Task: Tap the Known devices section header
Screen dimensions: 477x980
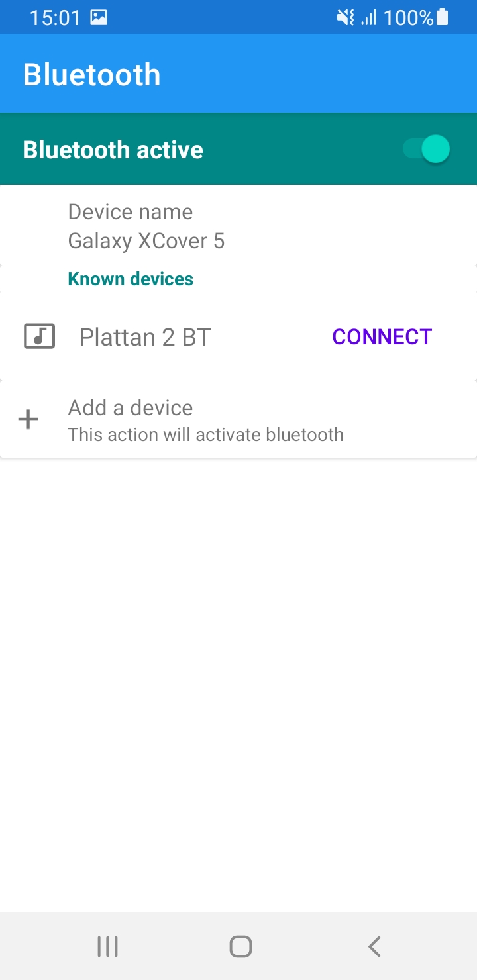Action: (131, 279)
